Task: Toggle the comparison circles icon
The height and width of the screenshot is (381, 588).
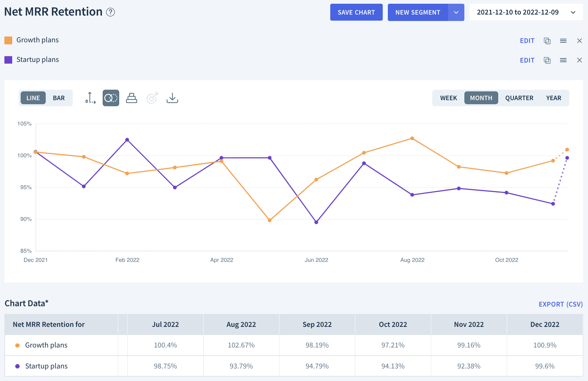Action: [111, 98]
